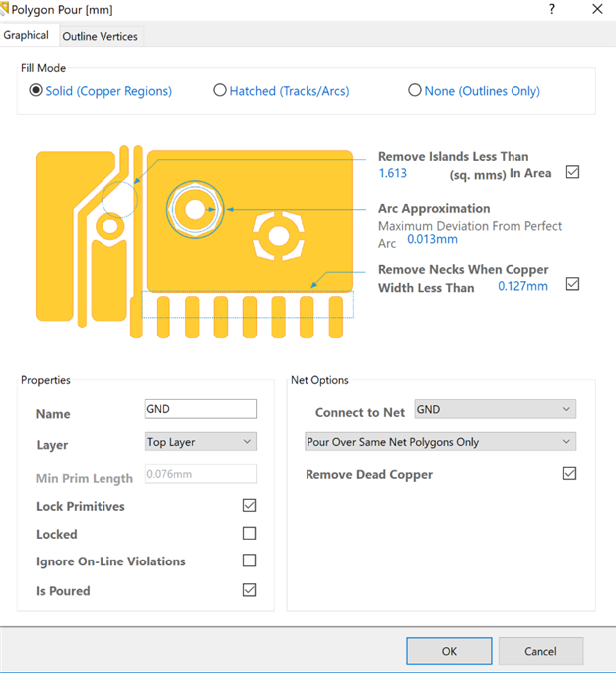The width and height of the screenshot is (616, 673).
Task: Open the Layer dropdown showing Top Layer
Action: 201,442
